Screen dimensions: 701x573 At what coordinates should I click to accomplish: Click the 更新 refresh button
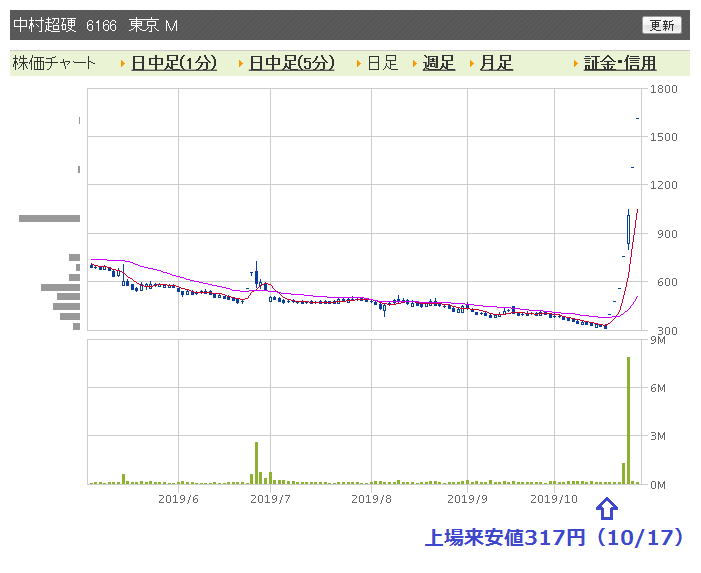(x=662, y=25)
